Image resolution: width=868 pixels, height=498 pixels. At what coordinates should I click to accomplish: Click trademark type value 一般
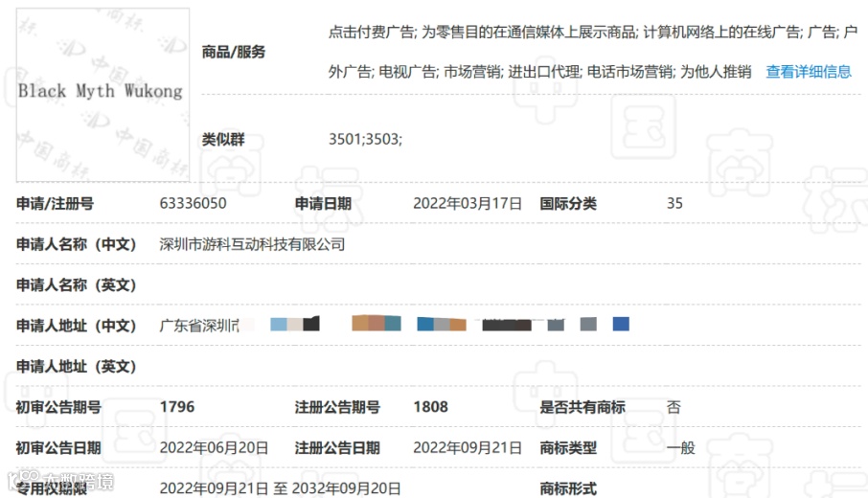coord(680,447)
